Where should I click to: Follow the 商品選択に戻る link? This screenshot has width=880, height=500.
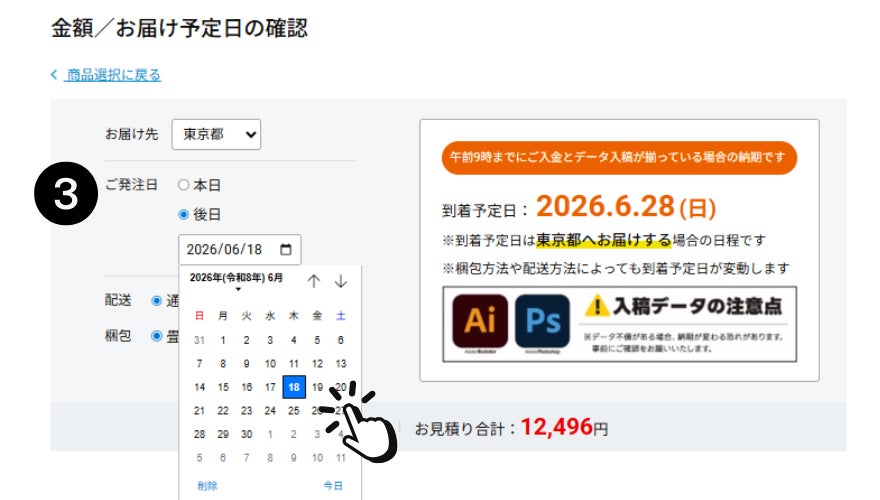(113, 75)
